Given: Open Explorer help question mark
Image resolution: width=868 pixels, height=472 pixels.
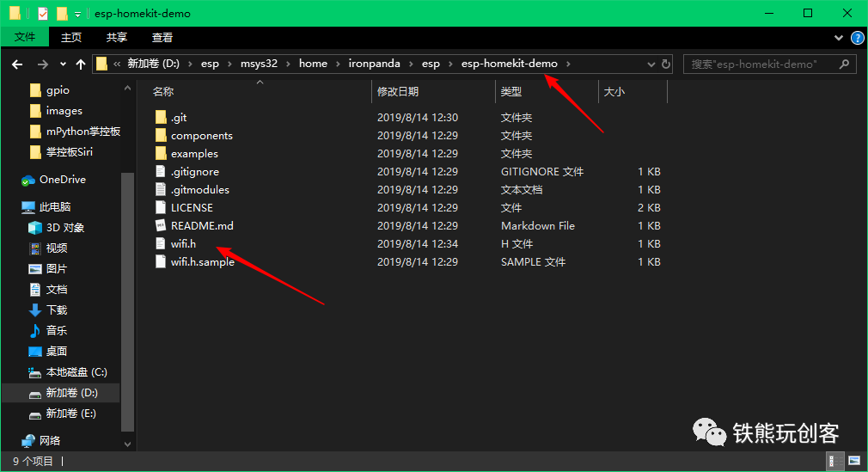Looking at the screenshot, I should coord(858,38).
